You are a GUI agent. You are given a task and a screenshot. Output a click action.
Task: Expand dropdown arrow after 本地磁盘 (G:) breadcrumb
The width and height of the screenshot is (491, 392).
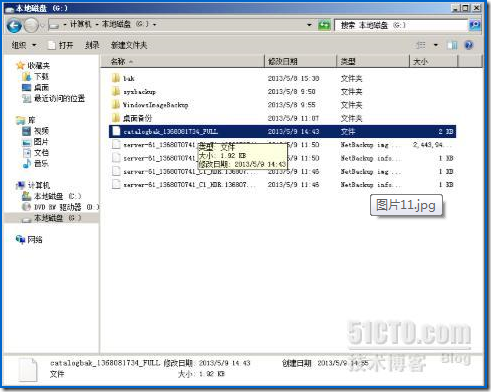click(154, 25)
